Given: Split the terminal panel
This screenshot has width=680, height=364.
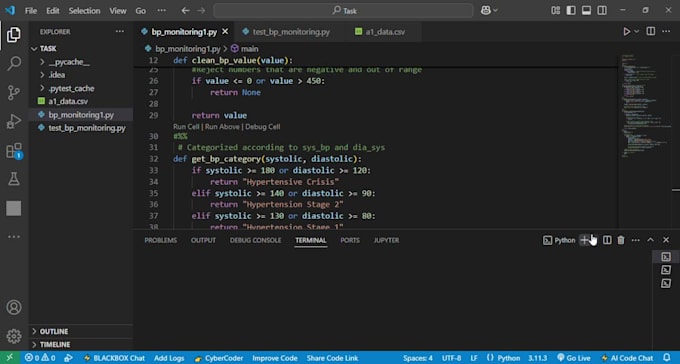Looking at the screenshot, I should tap(607, 240).
